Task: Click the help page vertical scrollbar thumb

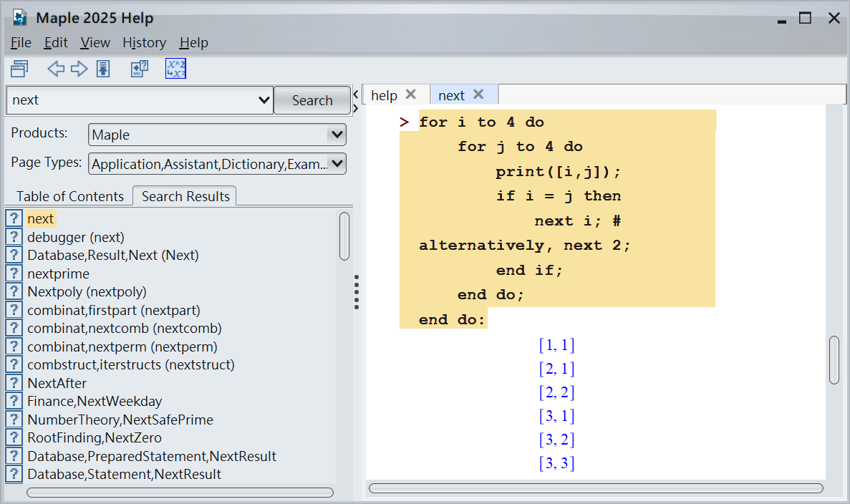Action: pyautogui.click(x=834, y=360)
